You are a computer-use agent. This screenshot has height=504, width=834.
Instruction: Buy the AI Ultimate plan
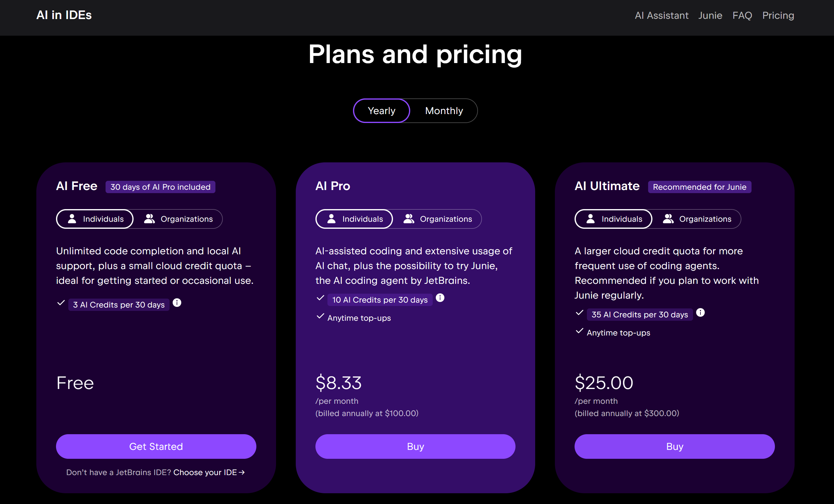[x=674, y=446]
